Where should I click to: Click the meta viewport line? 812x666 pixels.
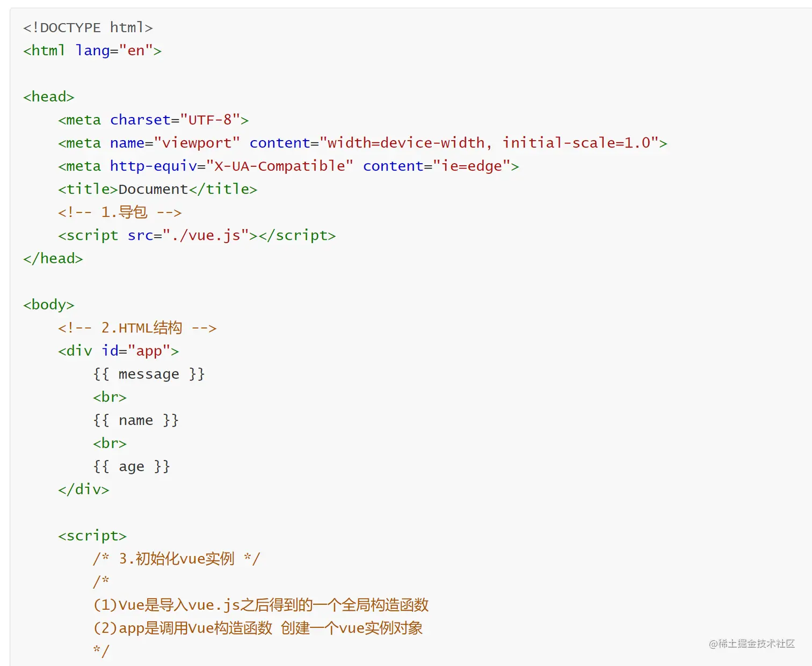tap(363, 143)
